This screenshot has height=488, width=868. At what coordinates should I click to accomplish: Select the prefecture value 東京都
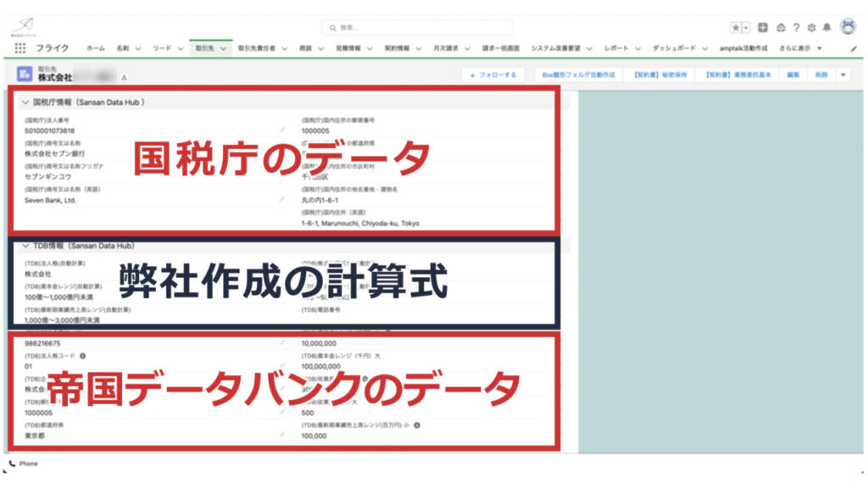(x=35, y=436)
